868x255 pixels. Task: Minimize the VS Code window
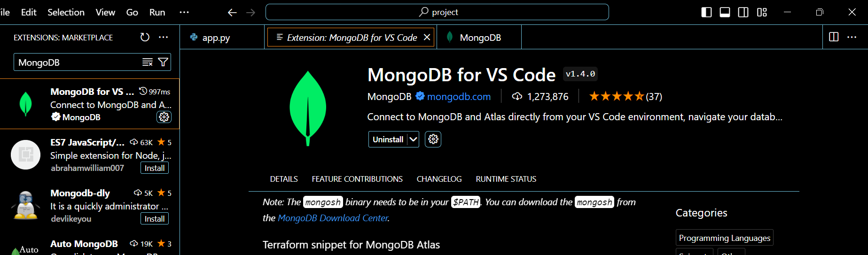click(788, 12)
